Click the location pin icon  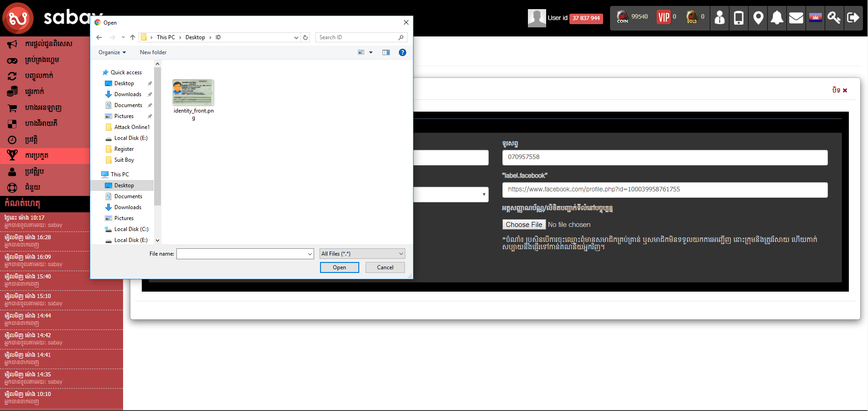click(x=758, y=18)
